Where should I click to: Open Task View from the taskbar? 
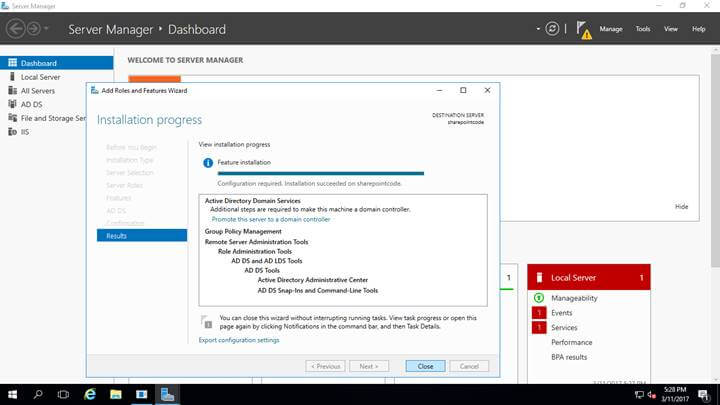click(x=63, y=394)
